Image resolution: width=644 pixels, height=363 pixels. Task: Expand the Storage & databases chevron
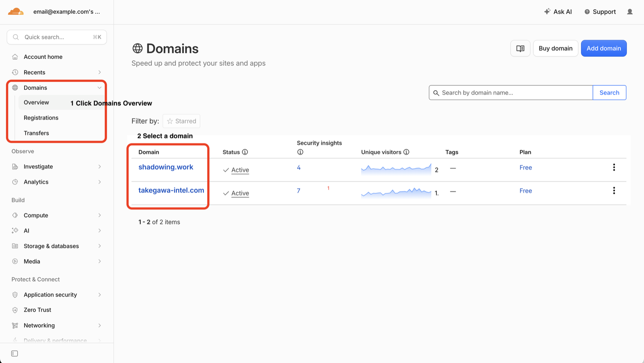[x=99, y=246]
